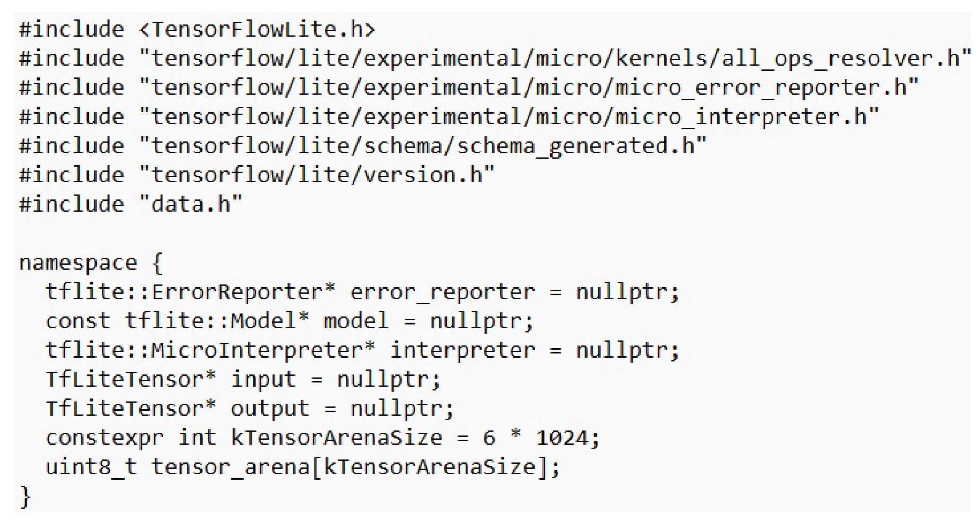Click the tflite::Model* type
Screen dimensions: 980x523
pos(216,321)
